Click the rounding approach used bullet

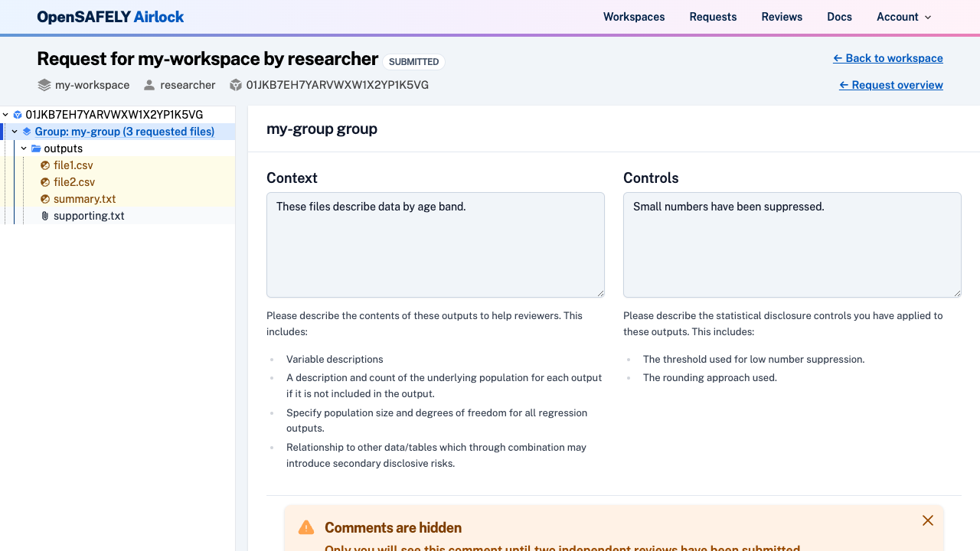[710, 377]
